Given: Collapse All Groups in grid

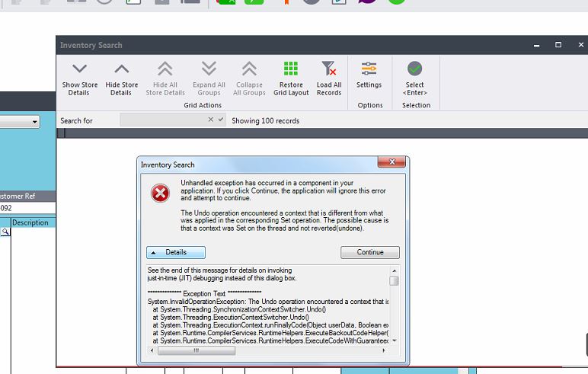Looking at the screenshot, I should [248, 70].
